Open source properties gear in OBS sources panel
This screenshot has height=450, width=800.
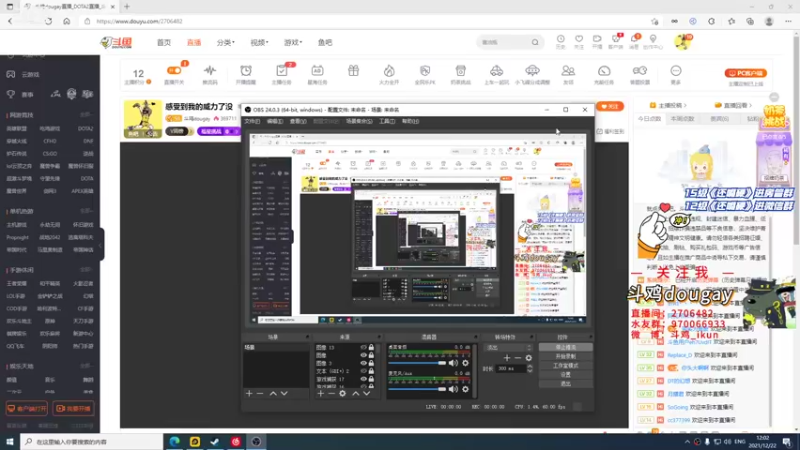pyautogui.click(x=342, y=393)
